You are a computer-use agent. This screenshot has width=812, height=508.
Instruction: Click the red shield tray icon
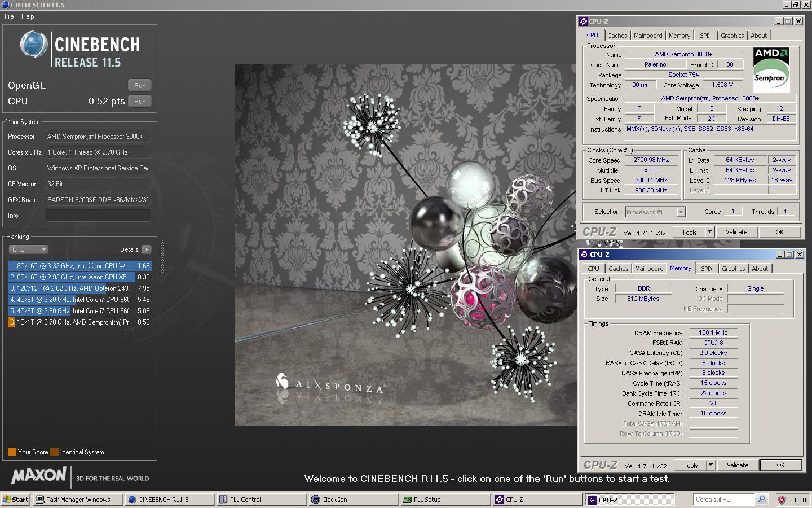click(782, 500)
